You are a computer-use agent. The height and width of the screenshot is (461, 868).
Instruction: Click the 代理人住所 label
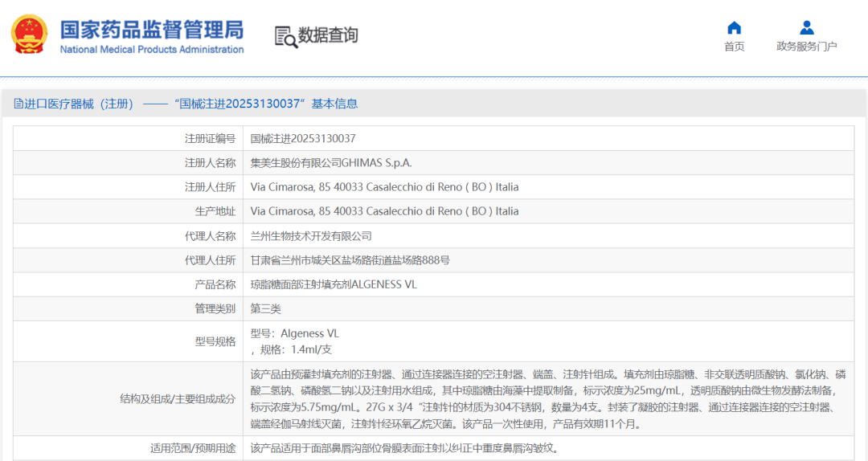coord(211,260)
